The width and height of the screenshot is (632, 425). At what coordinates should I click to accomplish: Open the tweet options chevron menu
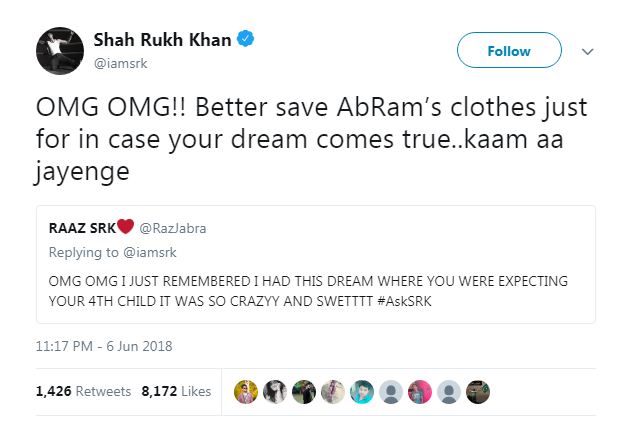[587, 51]
